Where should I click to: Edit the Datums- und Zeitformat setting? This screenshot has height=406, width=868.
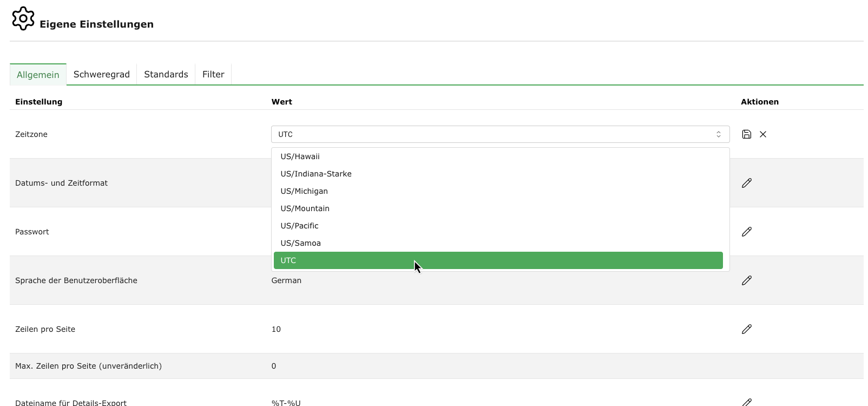(747, 183)
